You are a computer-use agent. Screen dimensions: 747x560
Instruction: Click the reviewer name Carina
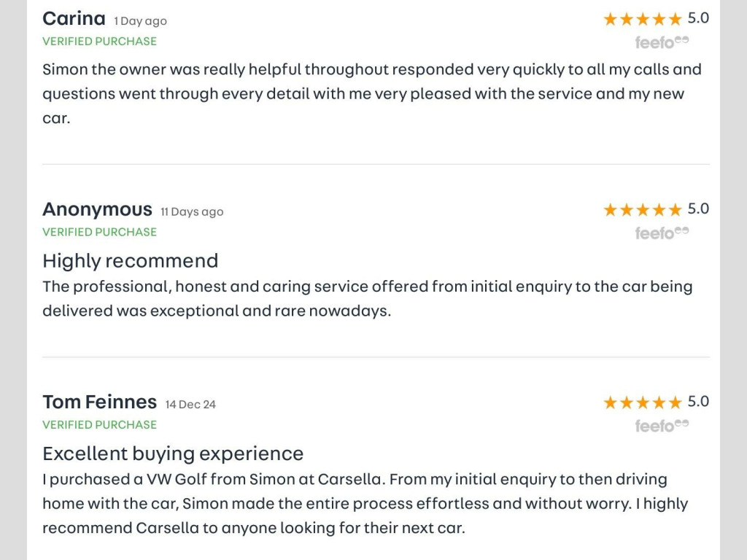click(74, 19)
